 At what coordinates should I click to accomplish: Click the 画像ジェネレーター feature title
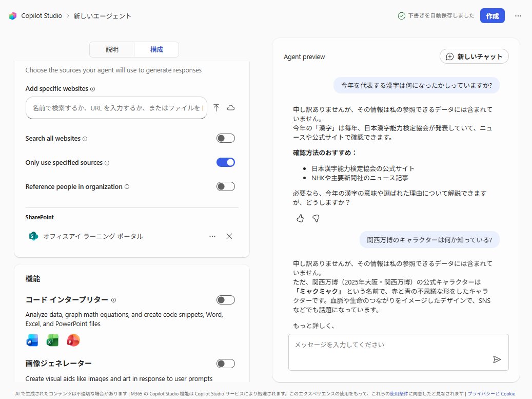58,364
